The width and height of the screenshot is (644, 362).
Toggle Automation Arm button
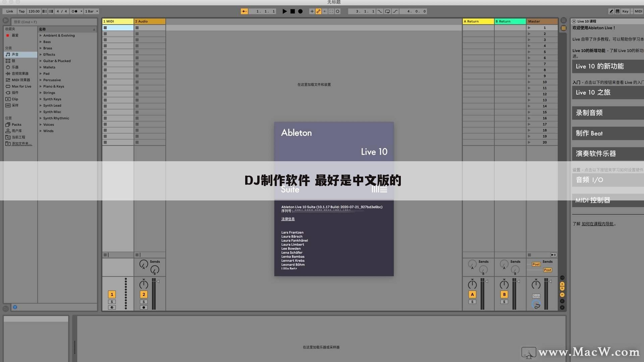[x=318, y=11]
